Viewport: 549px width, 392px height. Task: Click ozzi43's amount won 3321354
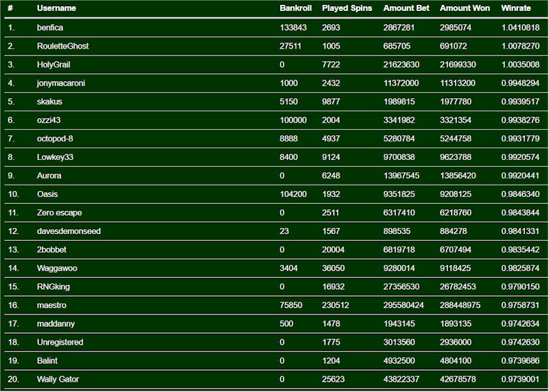click(456, 120)
